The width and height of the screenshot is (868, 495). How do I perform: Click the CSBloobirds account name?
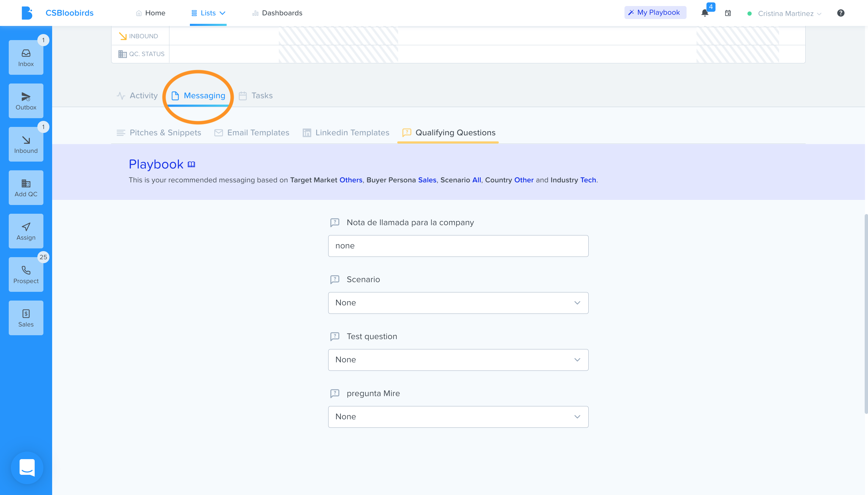69,13
